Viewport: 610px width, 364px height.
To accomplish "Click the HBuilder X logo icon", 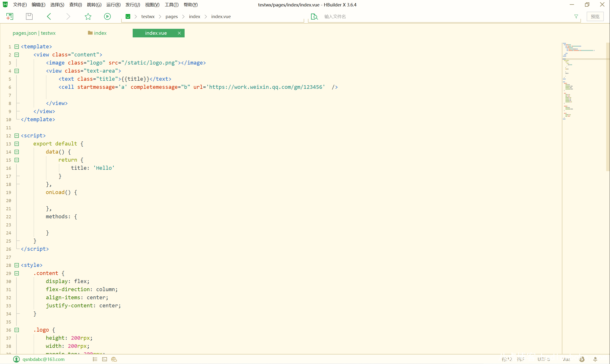I will click(5, 5).
